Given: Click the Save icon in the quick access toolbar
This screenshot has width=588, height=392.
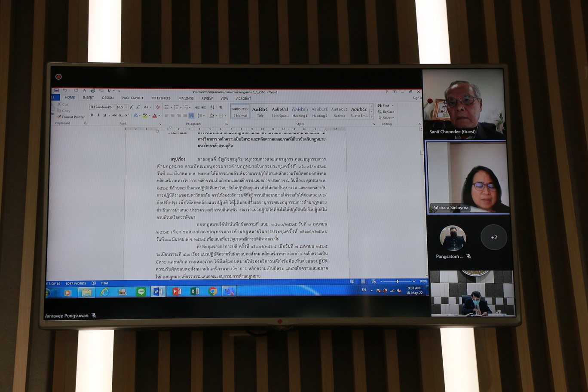Looking at the screenshot, I should pos(56,90).
